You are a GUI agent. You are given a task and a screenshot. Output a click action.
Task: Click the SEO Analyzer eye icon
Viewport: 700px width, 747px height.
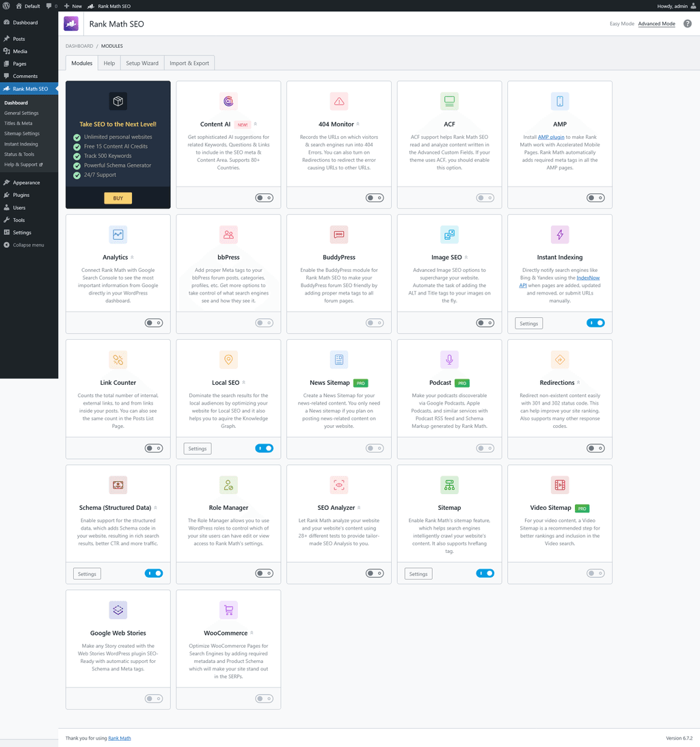(339, 485)
